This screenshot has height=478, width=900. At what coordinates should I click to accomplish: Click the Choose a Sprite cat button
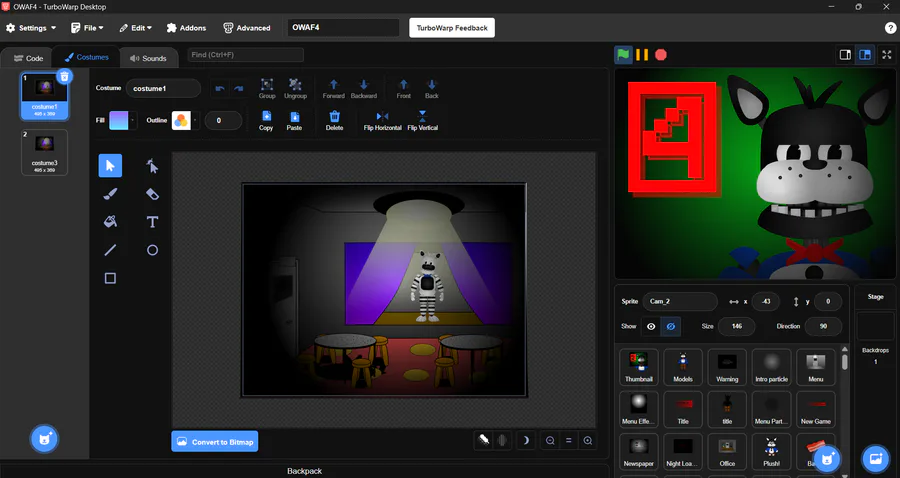(827, 458)
